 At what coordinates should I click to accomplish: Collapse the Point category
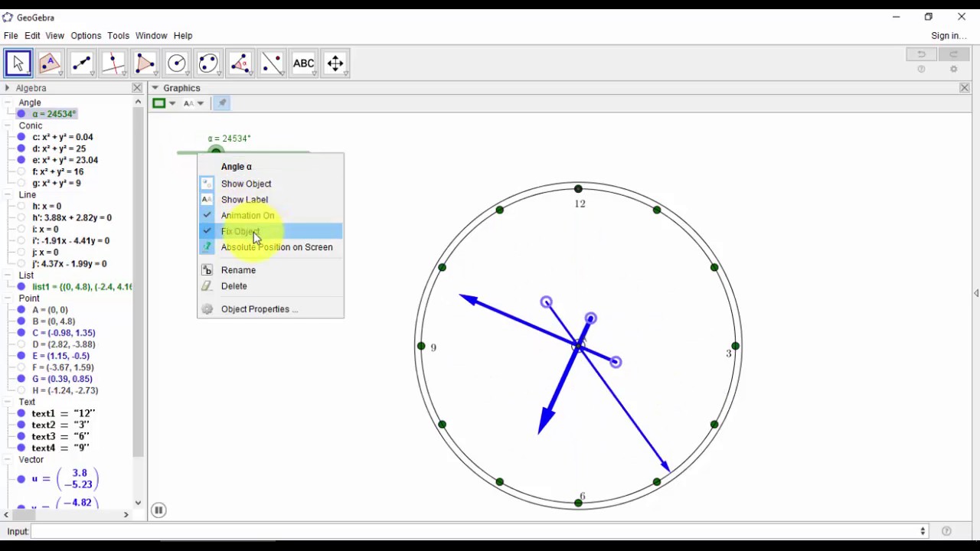pyautogui.click(x=8, y=298)
